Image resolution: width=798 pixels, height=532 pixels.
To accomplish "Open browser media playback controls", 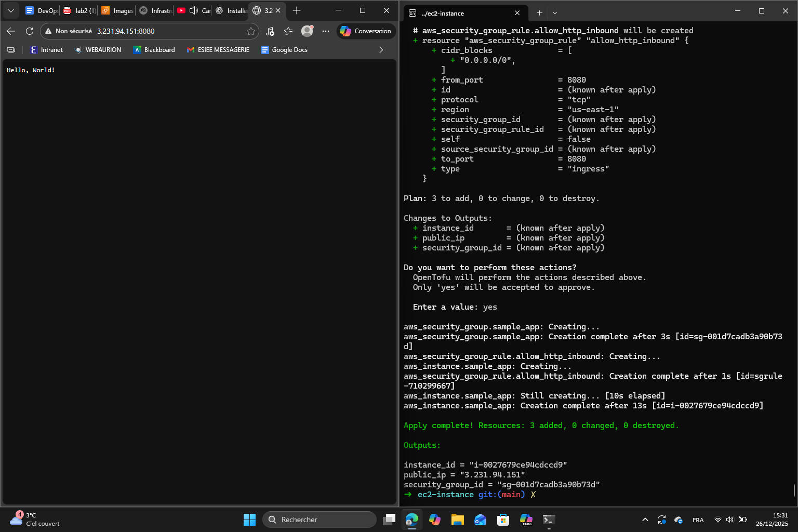I will (x=270, y=31).
